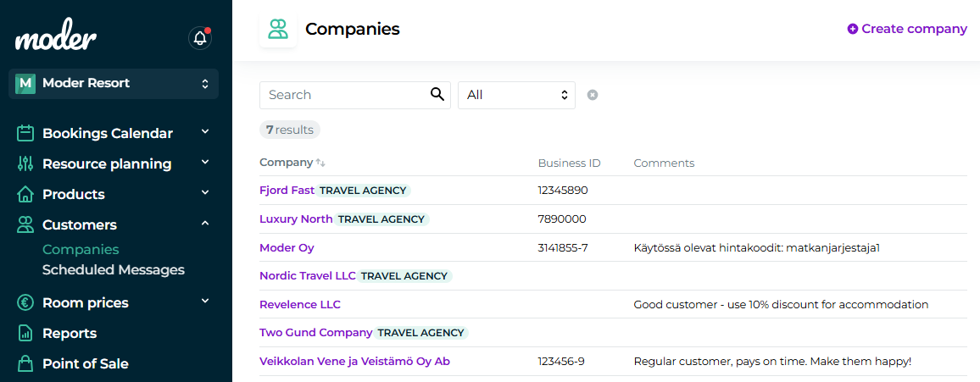Open the notifications bell
This screenshot has width=980, height=382.
[x=199, y=38]
